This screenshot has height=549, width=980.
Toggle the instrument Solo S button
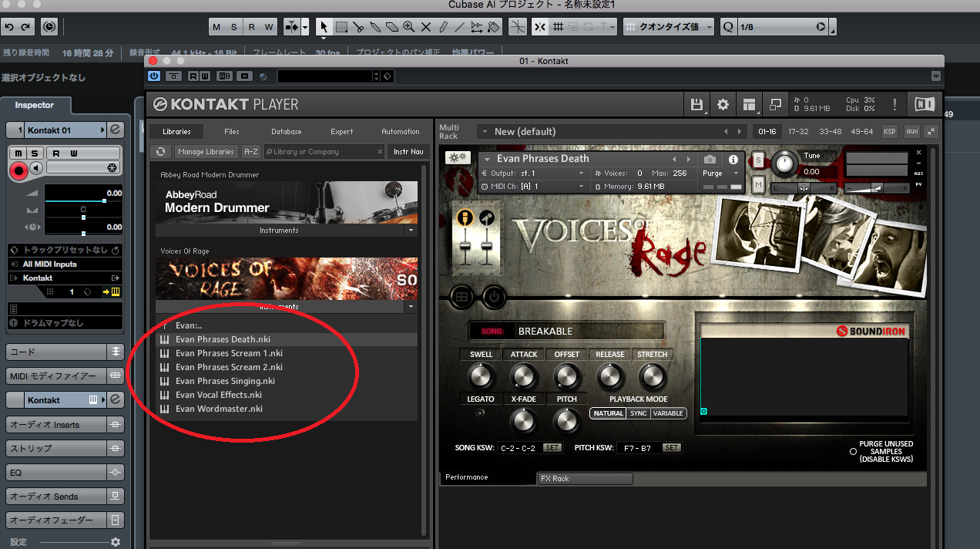758,160
